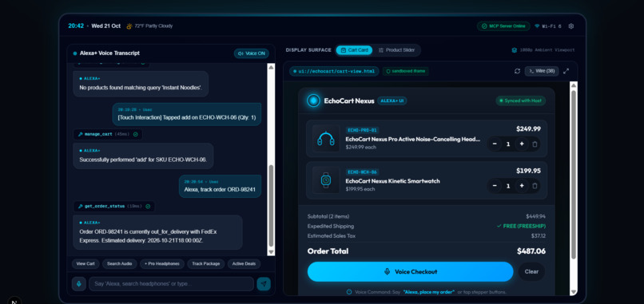Click the 'No products found' Alexa message
Image resolution: width=644 pixels, height=304 pixels.
[x=141, y=84]
